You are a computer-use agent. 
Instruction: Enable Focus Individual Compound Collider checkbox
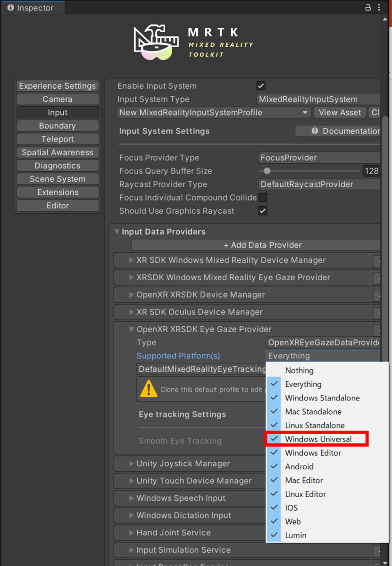(x=263, y=198)
